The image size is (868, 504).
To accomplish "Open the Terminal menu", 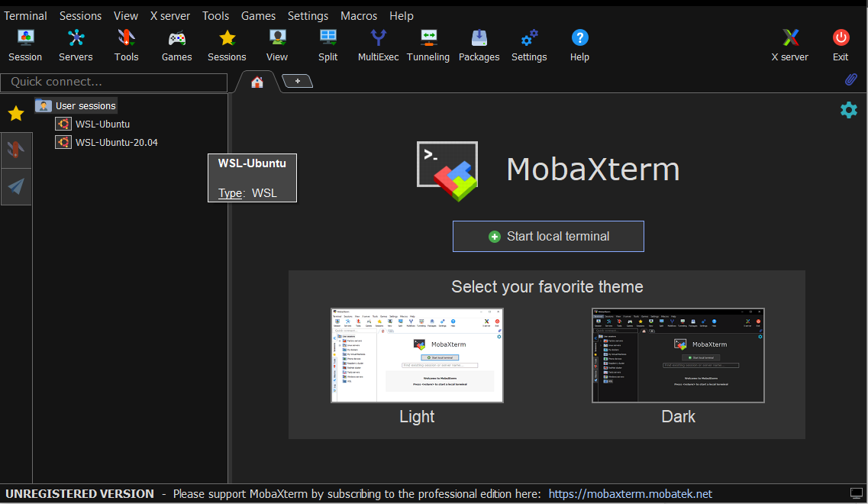I will [25, 16].
